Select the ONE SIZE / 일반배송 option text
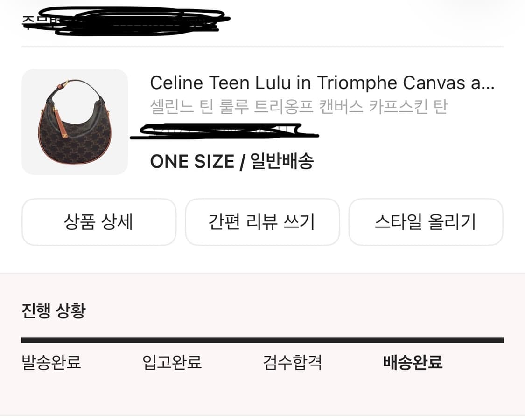Viewport: 525px width, 420px height. click(x=232, y=161)
